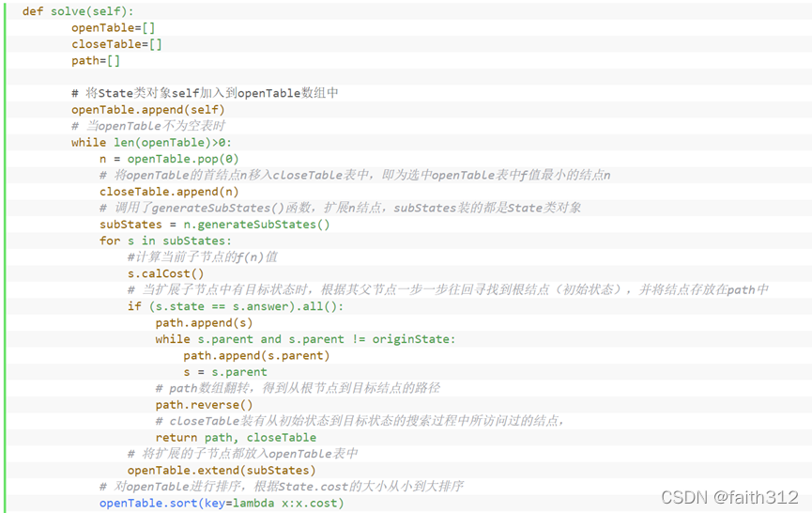The image size is (812, 513).
Task: Click the 'path=[]' line
Action: [96, 61]
